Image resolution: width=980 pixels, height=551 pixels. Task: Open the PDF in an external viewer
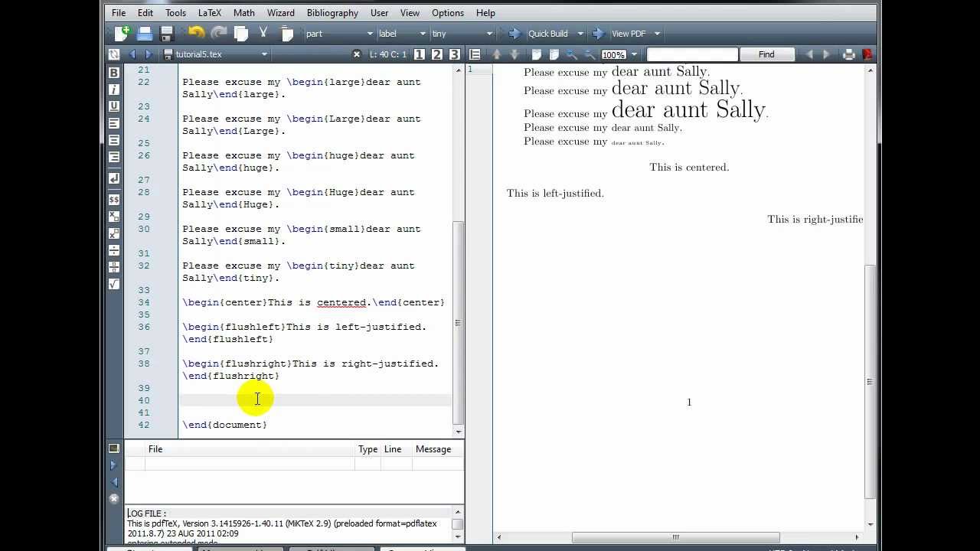867,54
